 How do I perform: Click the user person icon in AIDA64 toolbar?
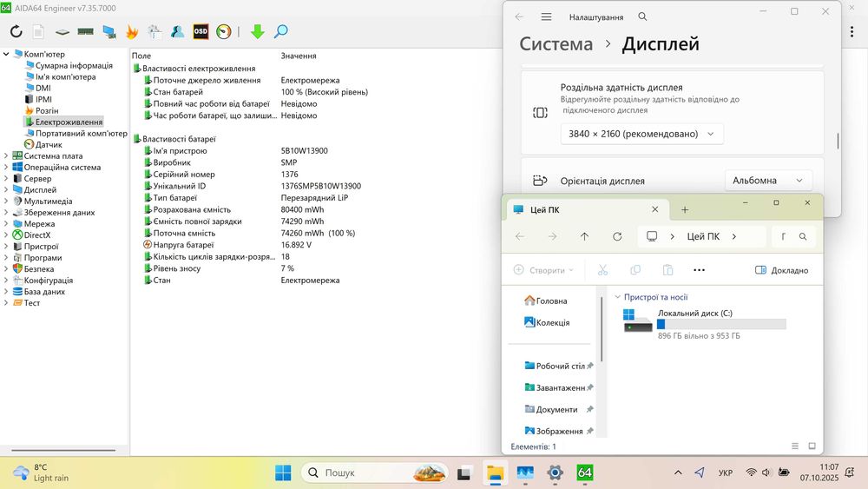177,31
